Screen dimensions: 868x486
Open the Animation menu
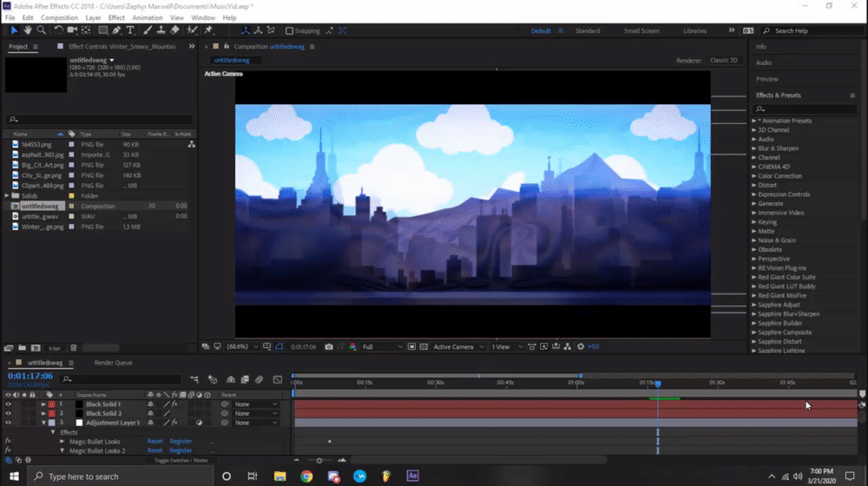point(148,17)
